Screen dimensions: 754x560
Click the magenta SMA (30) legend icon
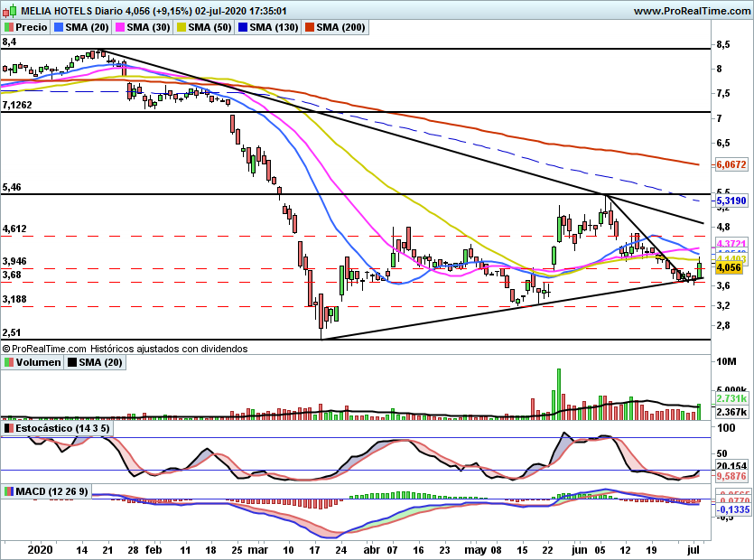[x=120, y=27]
